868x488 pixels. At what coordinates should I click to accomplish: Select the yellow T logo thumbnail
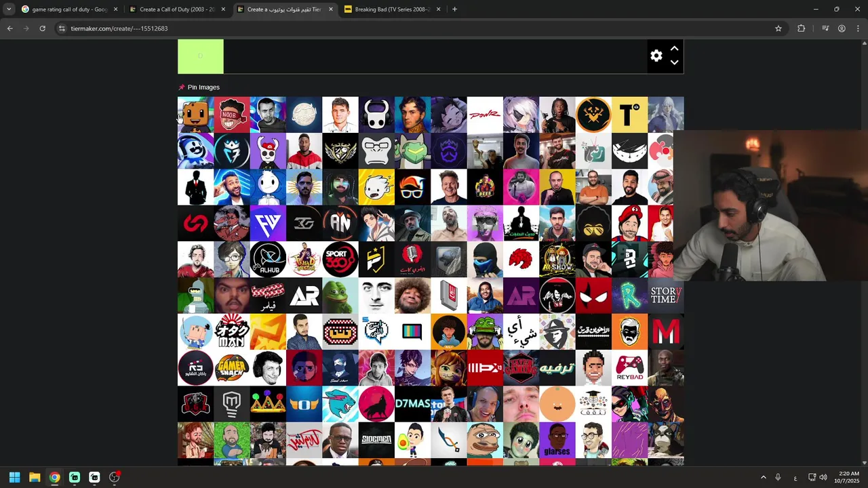[x=629, y=115]
